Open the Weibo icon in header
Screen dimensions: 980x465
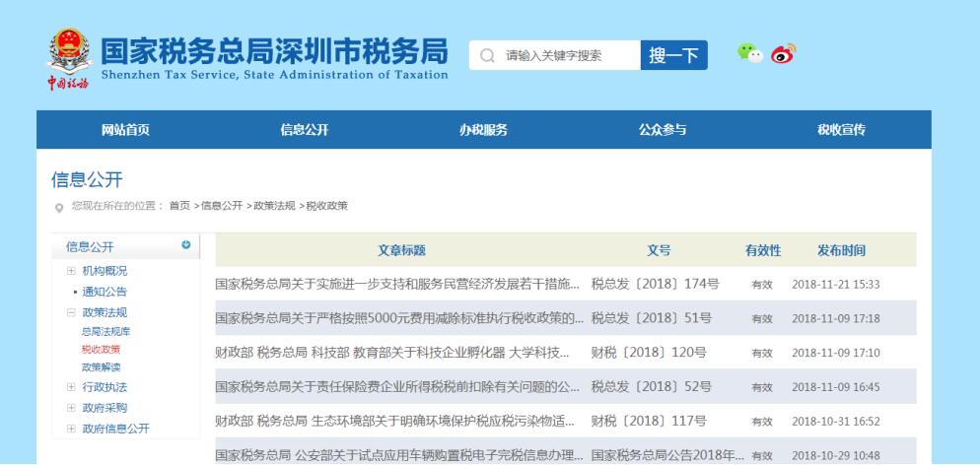[783, 53]
